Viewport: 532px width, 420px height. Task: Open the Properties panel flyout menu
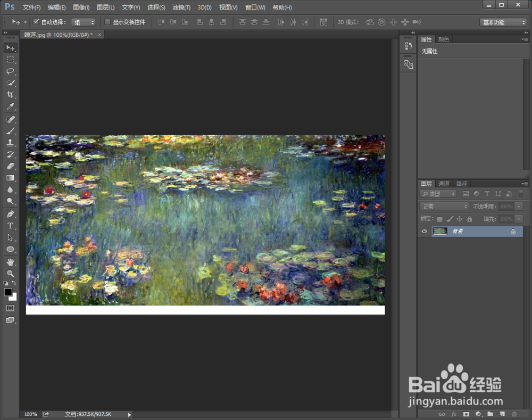tap(525, 39)
